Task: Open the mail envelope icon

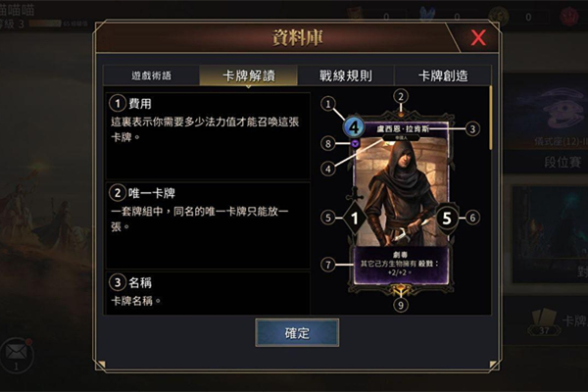Action: pos(16,354)
